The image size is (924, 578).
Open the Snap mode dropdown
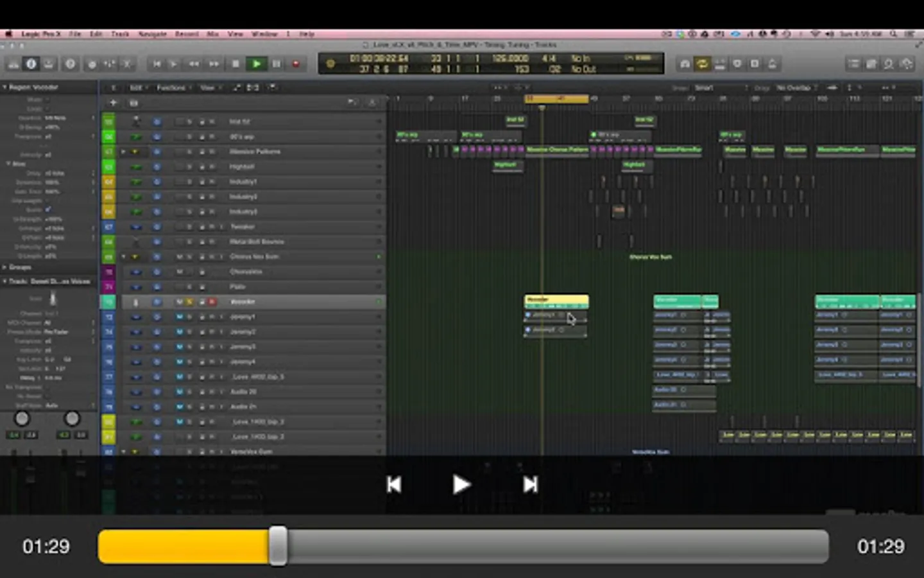[x=722, y=87]
